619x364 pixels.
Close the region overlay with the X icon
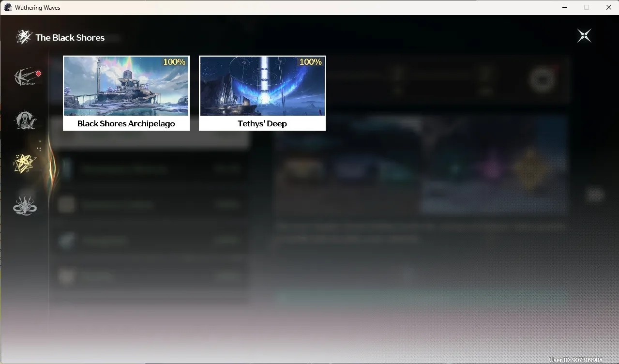[x=584, y=36]
